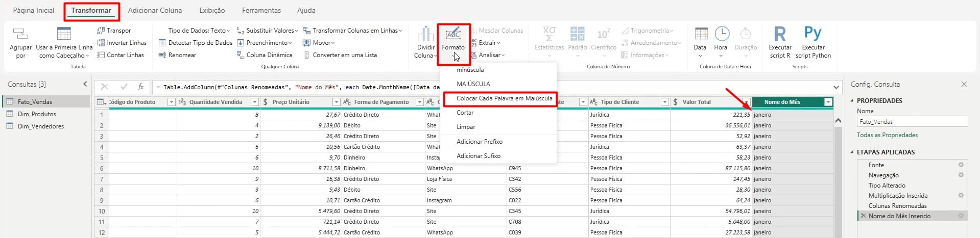Click Coluna Dinâmica
Image resolution: width=980 pixels, height=238 pixels.
tap(265, 55)
